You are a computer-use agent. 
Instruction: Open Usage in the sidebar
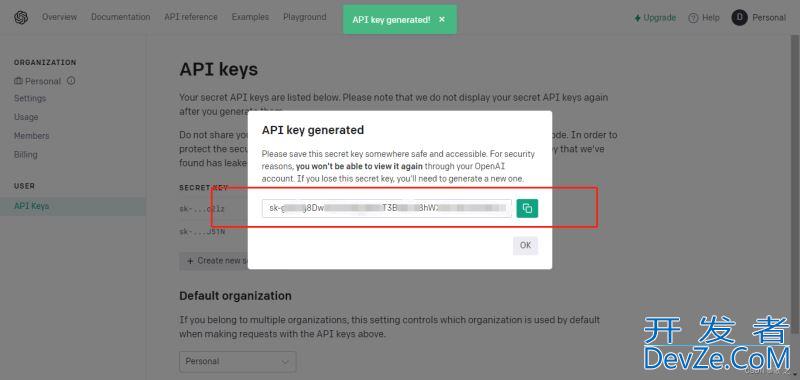pyautogui.click(x=26, y=117)
